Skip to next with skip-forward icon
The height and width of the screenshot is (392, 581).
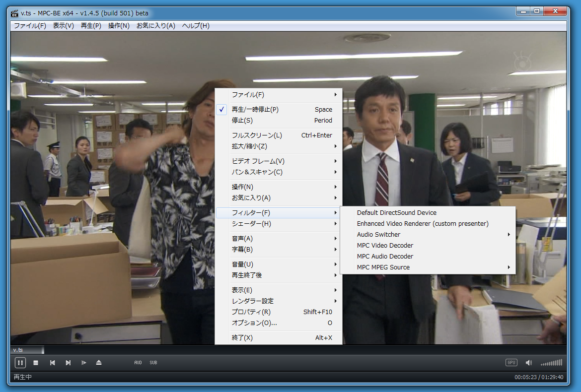click(x=68, y=363)
